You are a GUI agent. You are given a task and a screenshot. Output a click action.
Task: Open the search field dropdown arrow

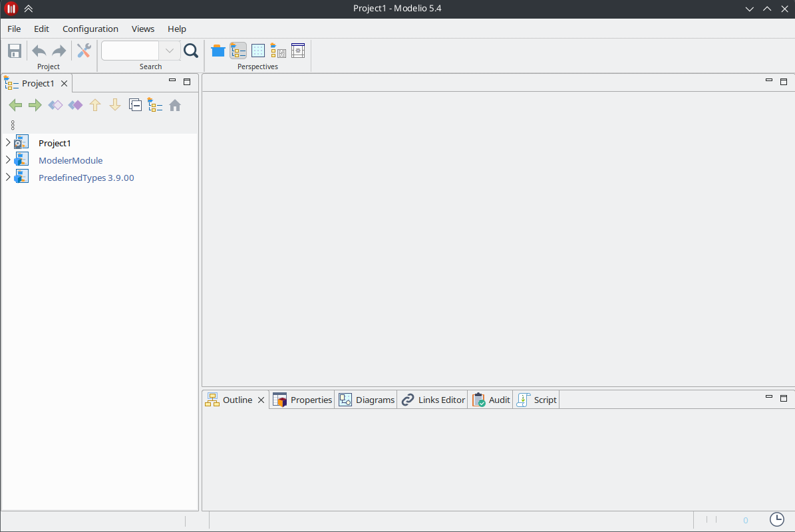coord(170,51)
